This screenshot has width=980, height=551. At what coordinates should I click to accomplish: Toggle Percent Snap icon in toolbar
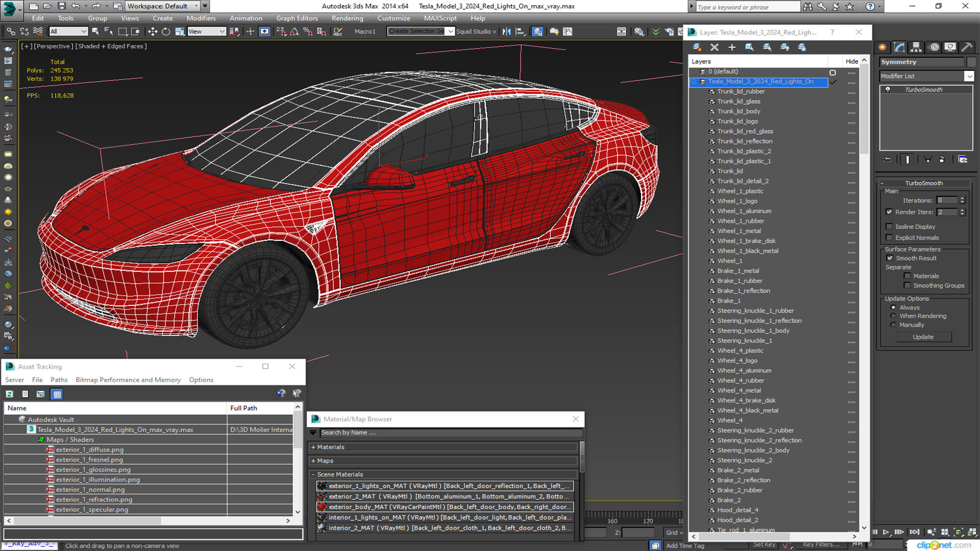[x=308, y=32]
